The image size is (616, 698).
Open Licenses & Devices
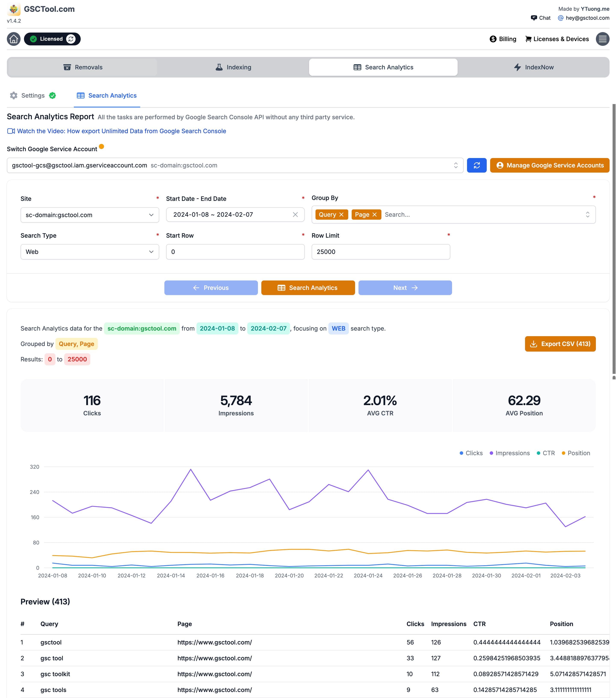[x=557, y=39]
